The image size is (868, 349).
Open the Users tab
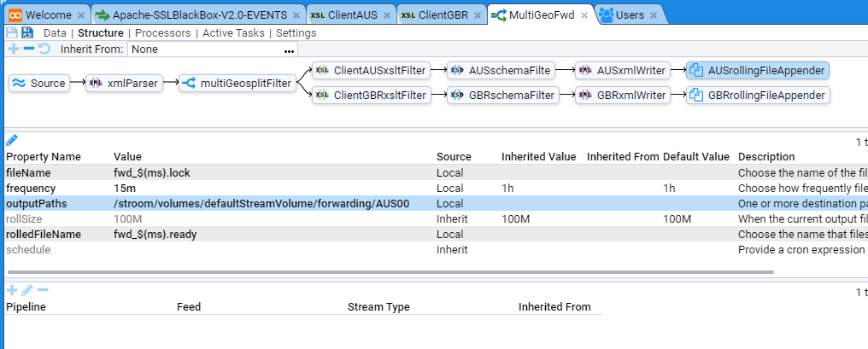[x=630, y=15]
